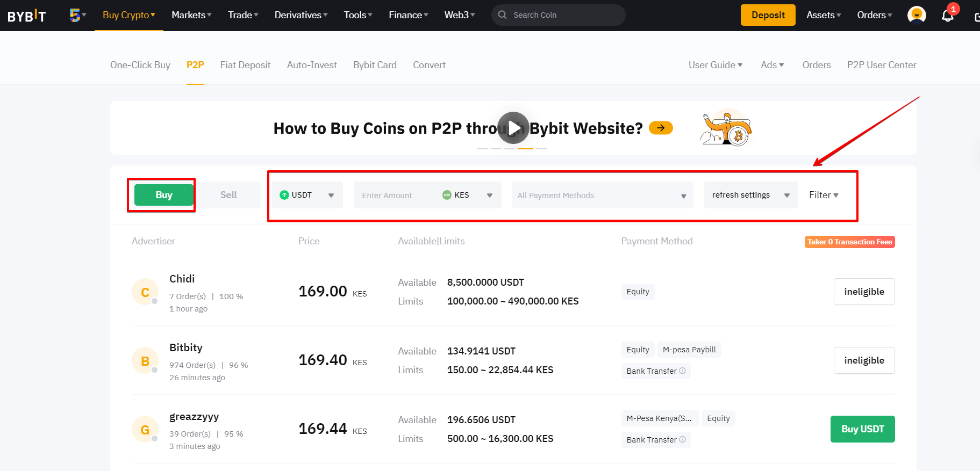Click Buy USDT for greazzyyy

coord(862,429)
